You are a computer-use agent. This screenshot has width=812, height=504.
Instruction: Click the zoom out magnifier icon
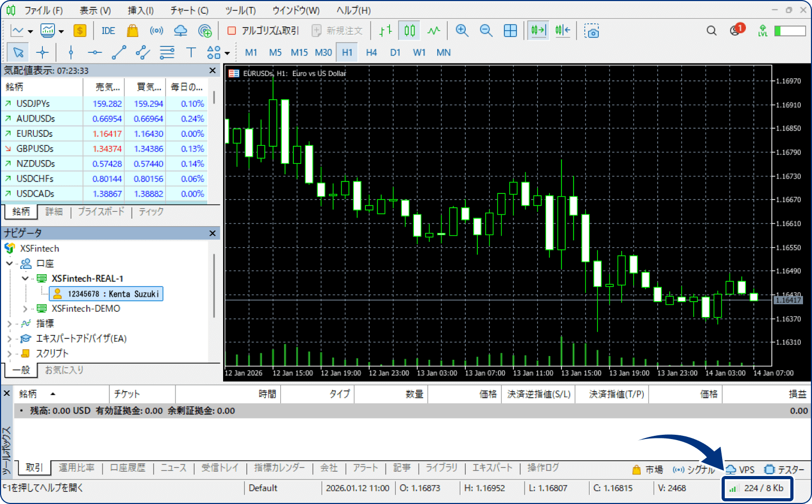pos(486,31)
